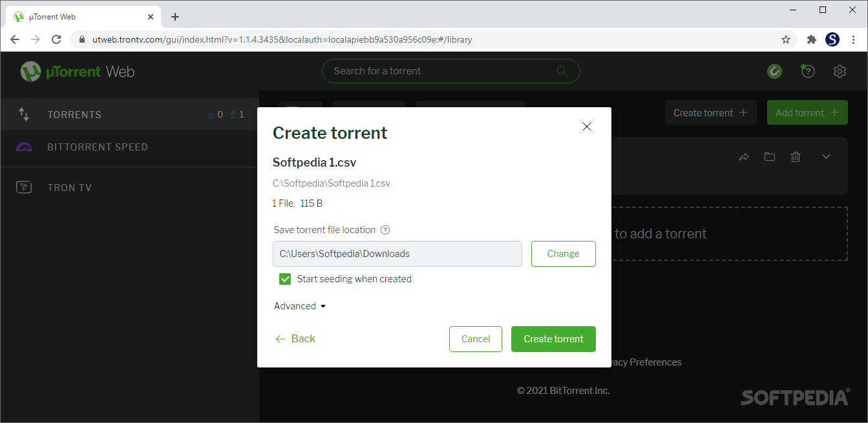Open the browser extensions puzzle icon
Screen dimensions: 868x423
pyautogui.click(x=812, y=39)
